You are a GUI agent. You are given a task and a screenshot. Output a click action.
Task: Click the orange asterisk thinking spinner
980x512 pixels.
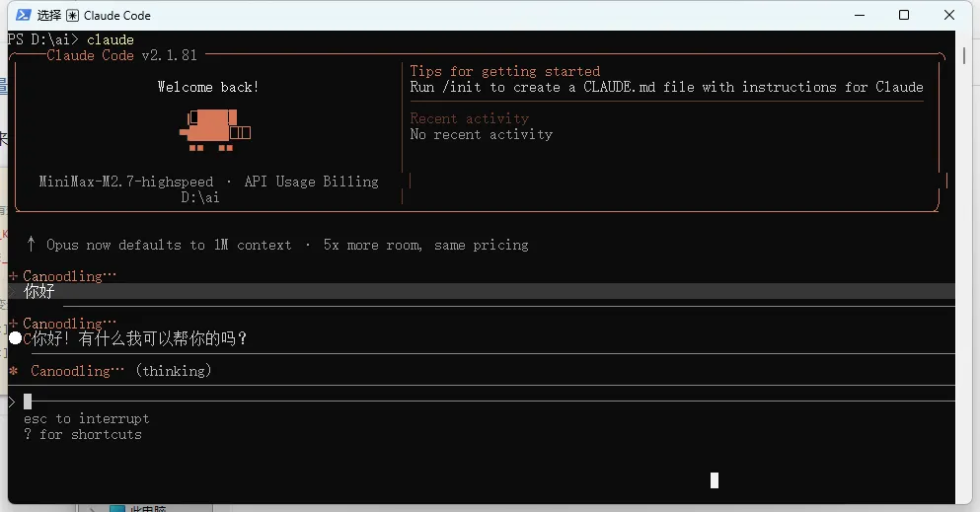pyautogui.click(x=14, y=371)
